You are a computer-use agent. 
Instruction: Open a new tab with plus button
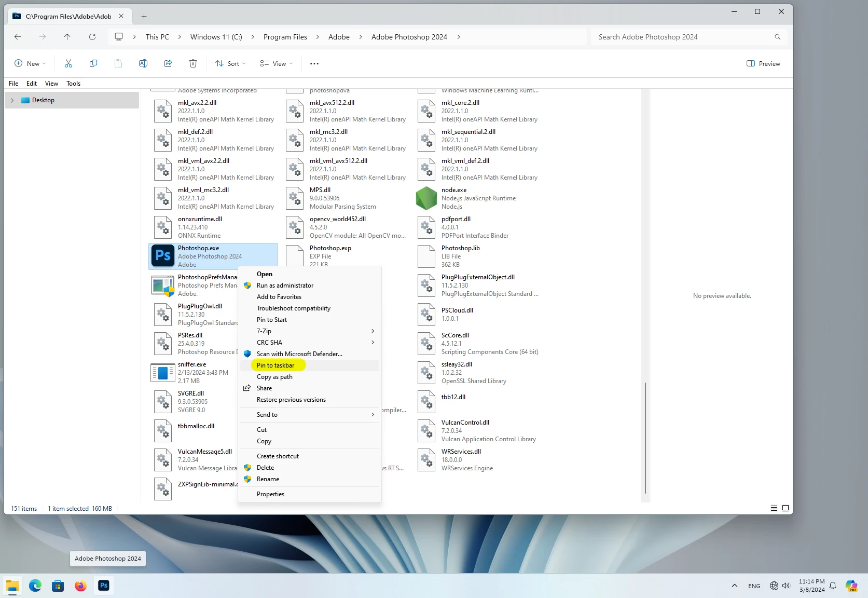click(x=144, y=16)
